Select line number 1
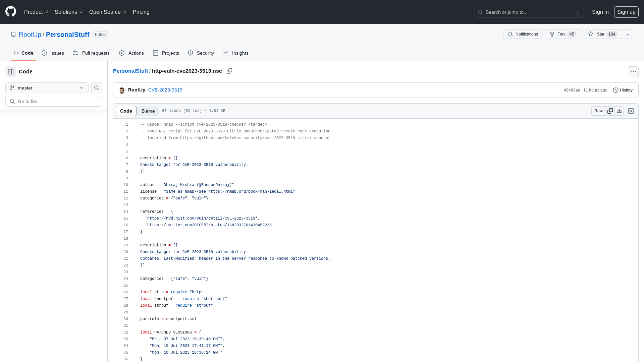644x362 pixels. (127, 124)
